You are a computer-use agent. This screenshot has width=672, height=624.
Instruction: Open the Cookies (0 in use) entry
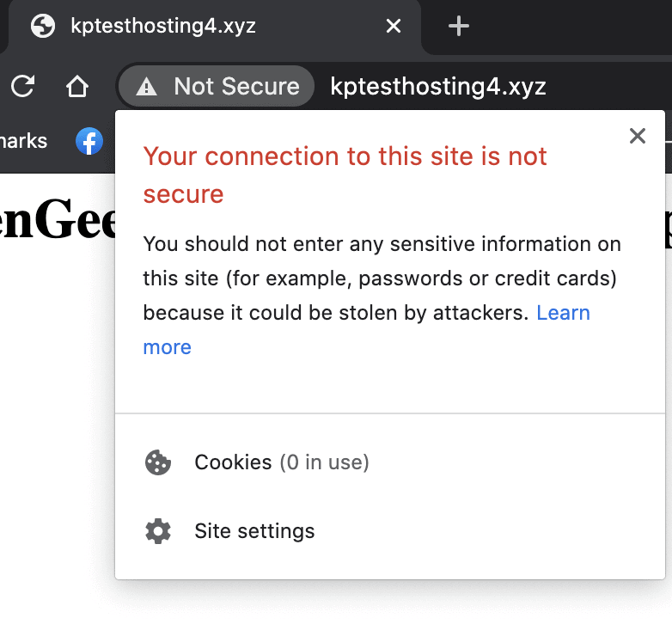tap(282, 462)
